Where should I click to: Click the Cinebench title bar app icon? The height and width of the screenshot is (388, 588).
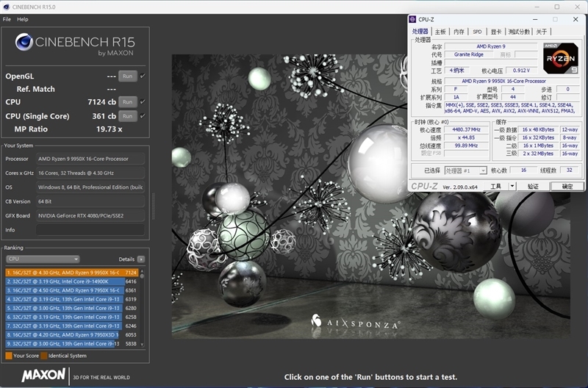point(6,7)
